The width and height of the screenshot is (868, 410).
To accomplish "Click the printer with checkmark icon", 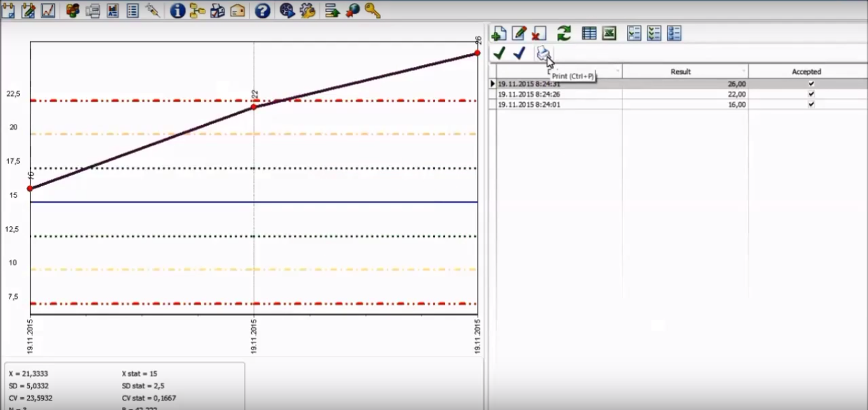I will click(217, 10).
